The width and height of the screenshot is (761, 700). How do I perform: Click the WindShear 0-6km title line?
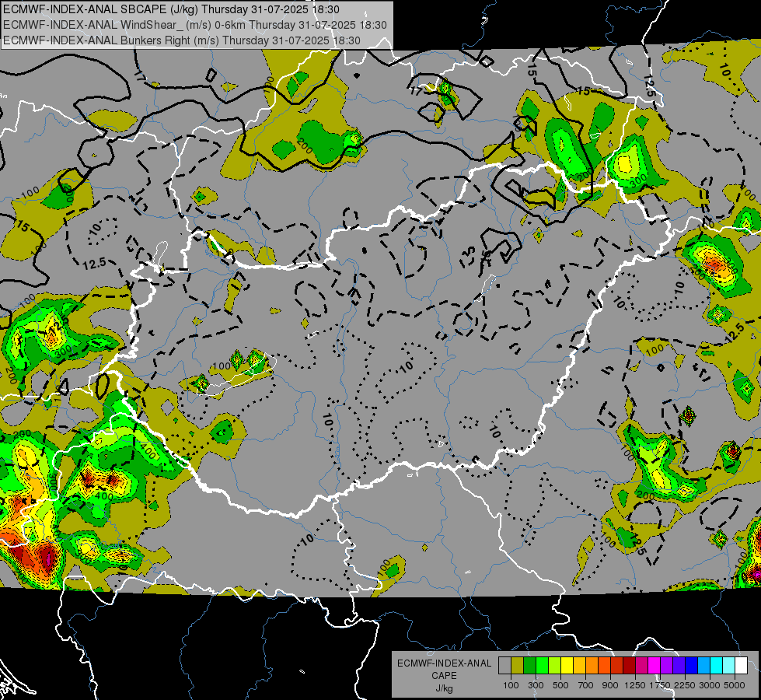195,25
